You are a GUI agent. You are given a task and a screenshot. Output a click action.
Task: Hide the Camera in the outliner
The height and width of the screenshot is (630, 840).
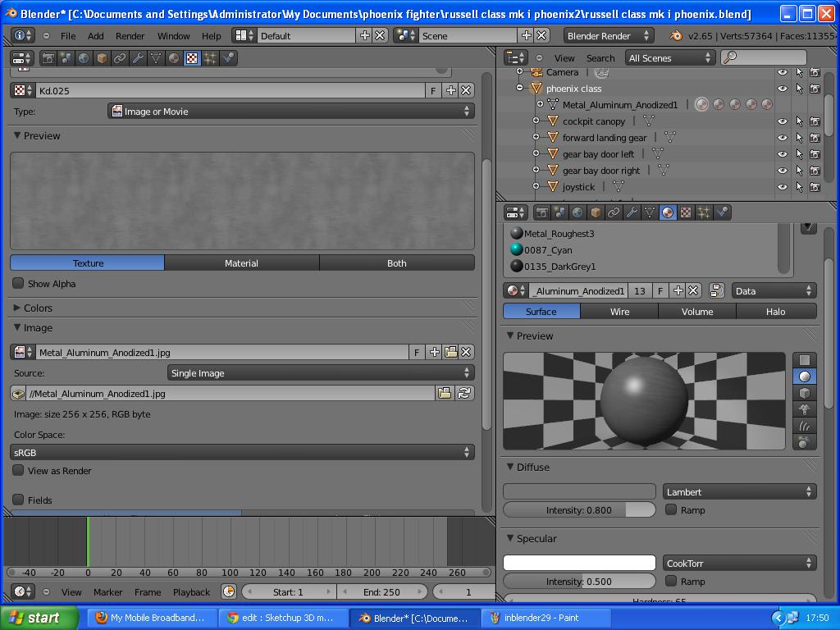click(x=782, y=71)
